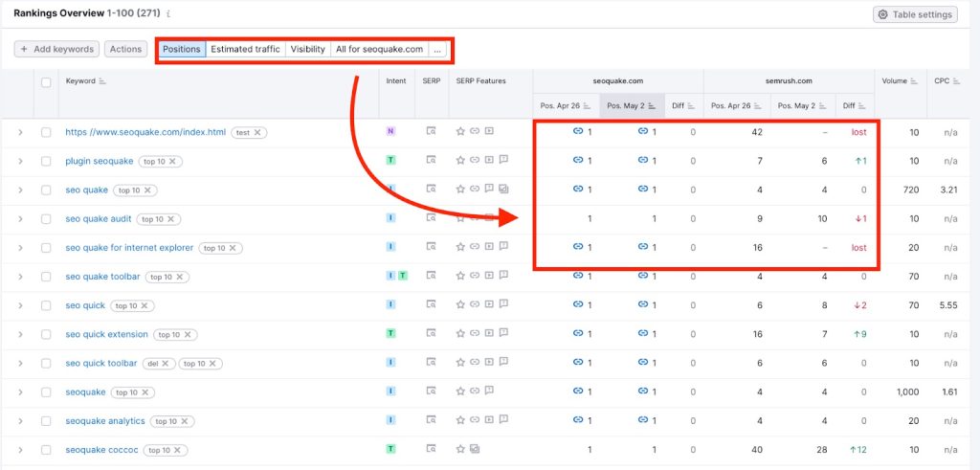Expand the seo quick row
Viewport: 980px width, 470px height.
pyautogui.click(x=20, y=305)
